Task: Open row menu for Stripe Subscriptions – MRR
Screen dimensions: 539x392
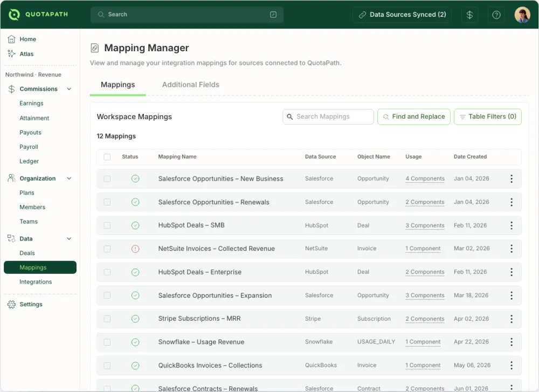Action: pyautogui.click(x=512, y=319)
